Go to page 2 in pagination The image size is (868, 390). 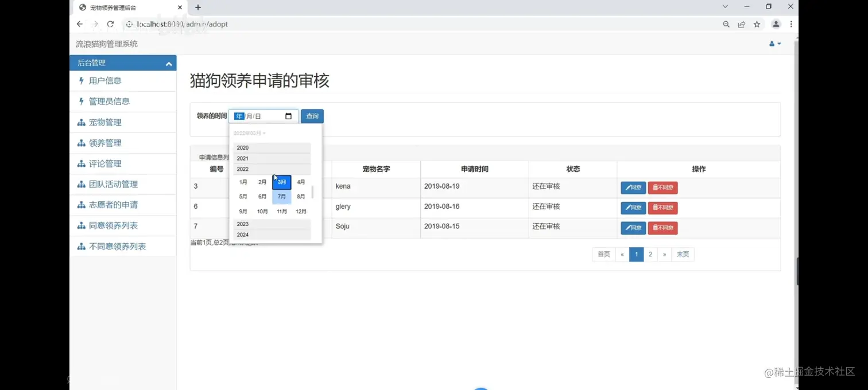coord(650,254)
